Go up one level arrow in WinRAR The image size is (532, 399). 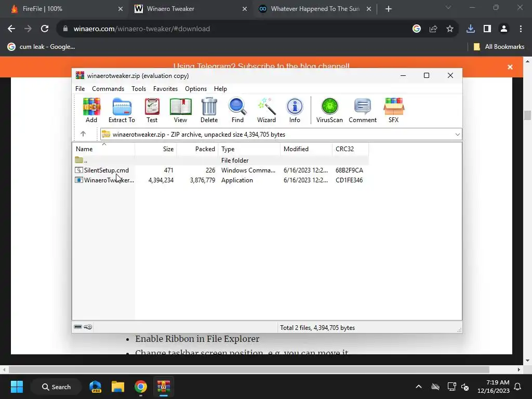click(83, 134)
